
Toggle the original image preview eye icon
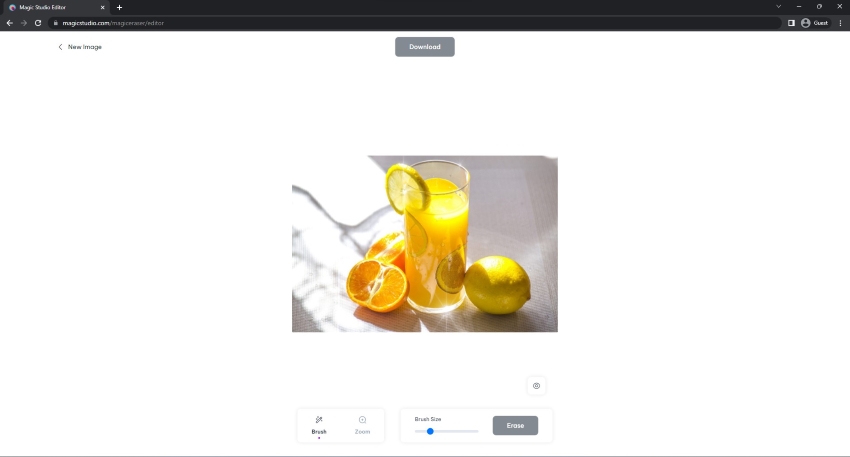pyautogui.click(x=536, y=386)
